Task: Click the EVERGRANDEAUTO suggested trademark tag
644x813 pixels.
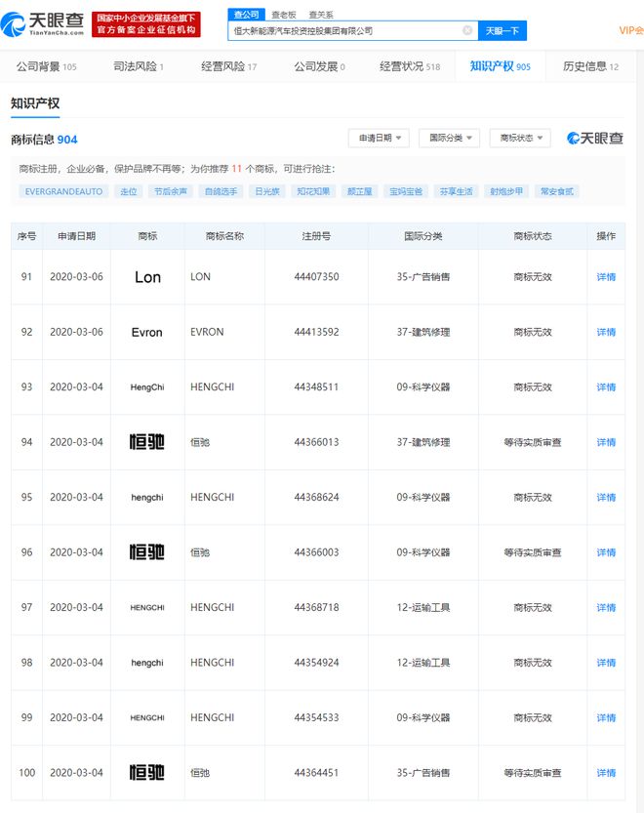Action: pyautogui.click(x=63, y=191)
